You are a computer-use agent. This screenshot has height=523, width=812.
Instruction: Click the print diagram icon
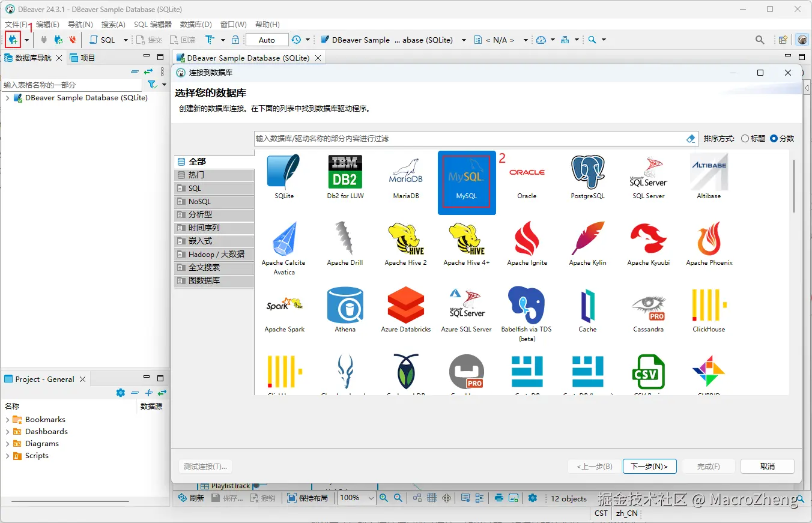499,498
